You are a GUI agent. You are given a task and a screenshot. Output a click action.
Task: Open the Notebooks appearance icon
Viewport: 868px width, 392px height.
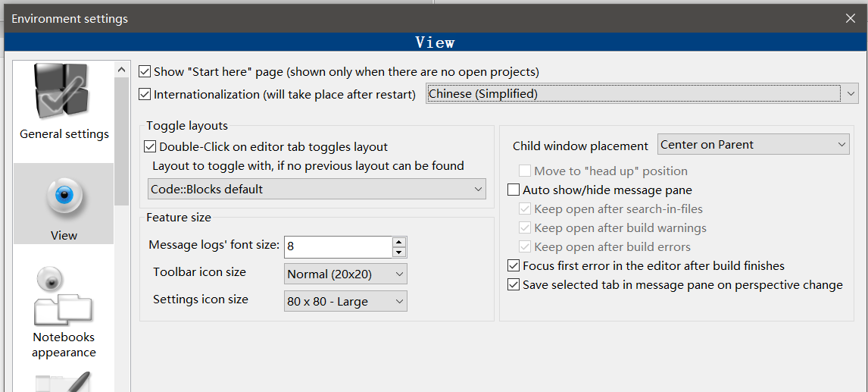[x=64, y=297]
